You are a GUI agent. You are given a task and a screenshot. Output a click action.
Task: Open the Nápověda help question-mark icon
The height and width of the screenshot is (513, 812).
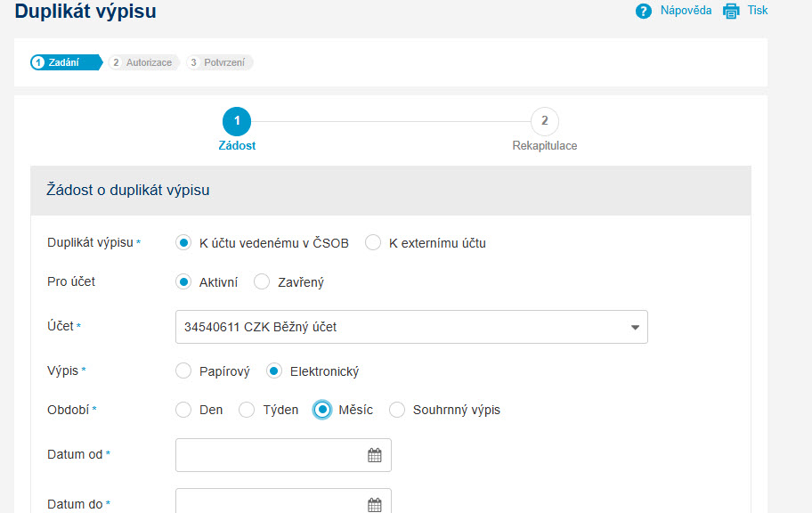coord(643,11)
